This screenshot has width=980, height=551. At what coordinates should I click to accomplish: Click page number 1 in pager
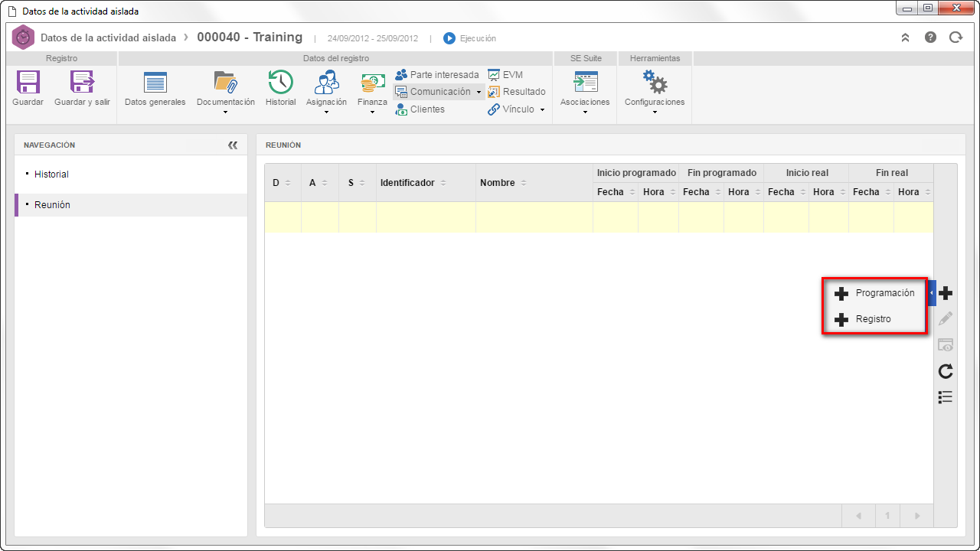click(887, 516)
